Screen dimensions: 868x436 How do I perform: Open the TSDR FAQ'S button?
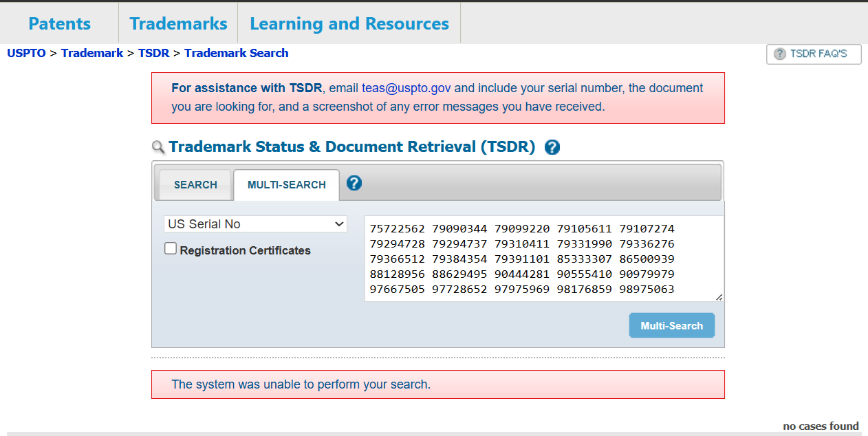coord(814,54)
